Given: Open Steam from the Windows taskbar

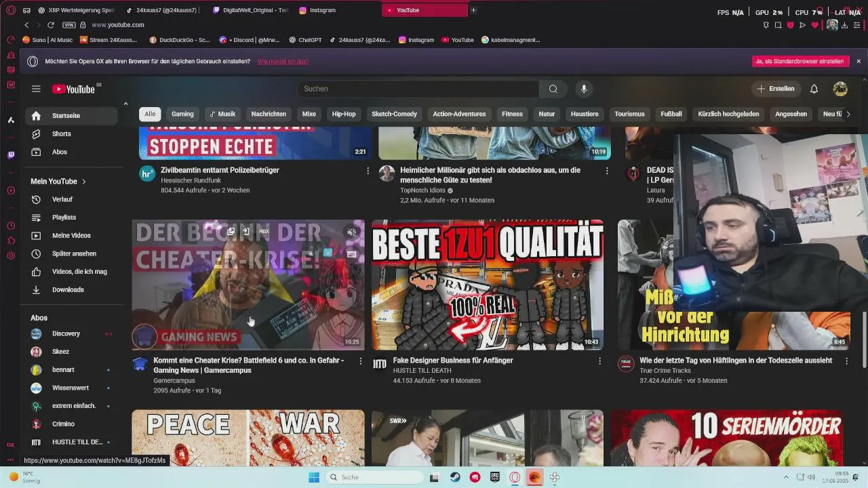Looking at the screenshot, I should click(x=455, y=477).
